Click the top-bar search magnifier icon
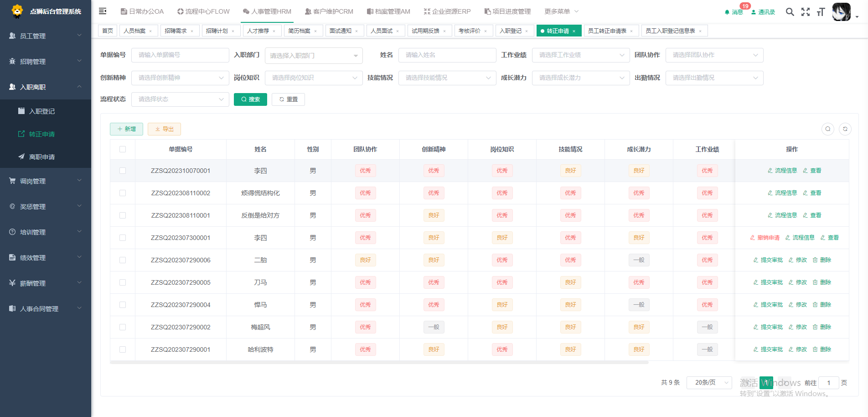 click(x=790, y=12)
